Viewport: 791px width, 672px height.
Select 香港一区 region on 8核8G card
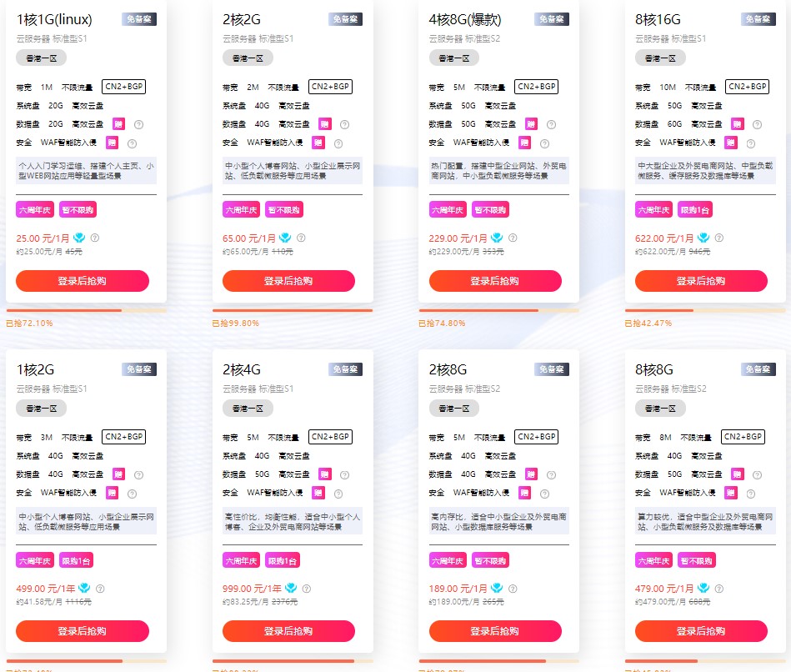point(660,409)
